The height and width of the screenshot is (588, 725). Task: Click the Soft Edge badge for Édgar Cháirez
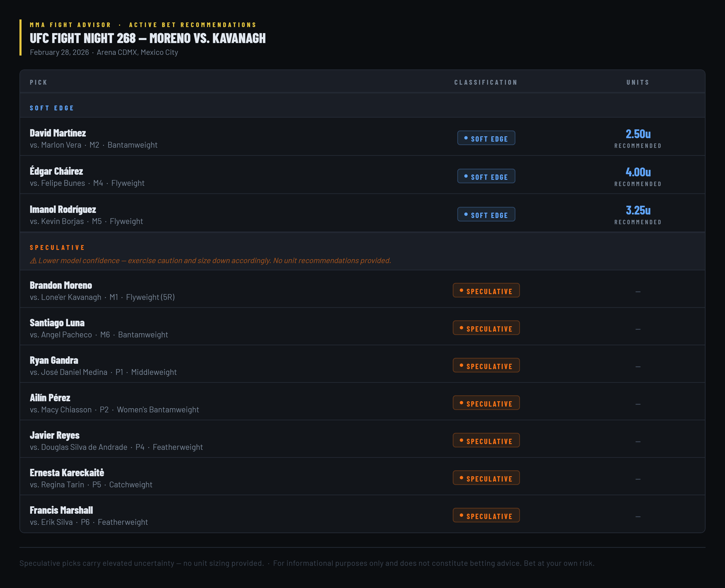pyautogui.click(x=486, y=176)
